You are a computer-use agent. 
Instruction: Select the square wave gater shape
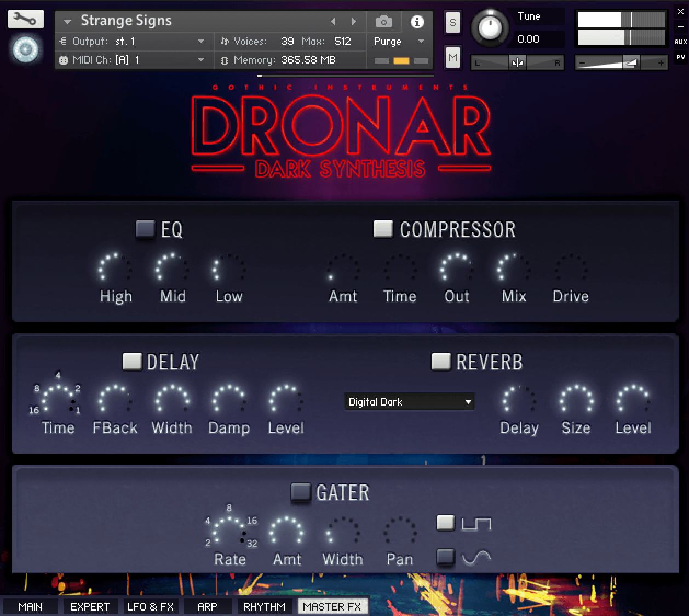tap(445, 523)
